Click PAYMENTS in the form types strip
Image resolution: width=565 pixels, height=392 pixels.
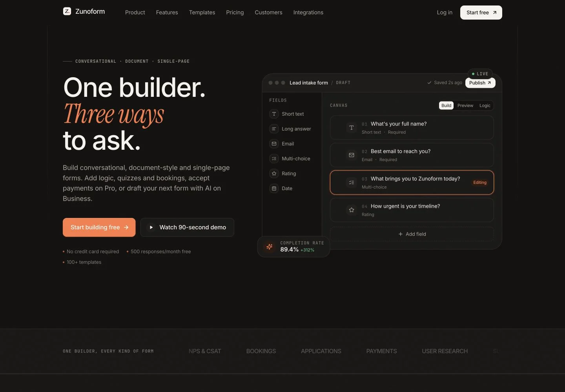[x=381, y=351]
